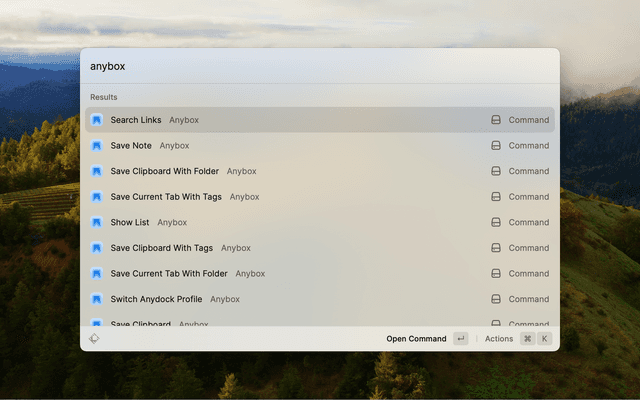Click the Anybox icon beside Search Links
640x400 pixels.
97,120
